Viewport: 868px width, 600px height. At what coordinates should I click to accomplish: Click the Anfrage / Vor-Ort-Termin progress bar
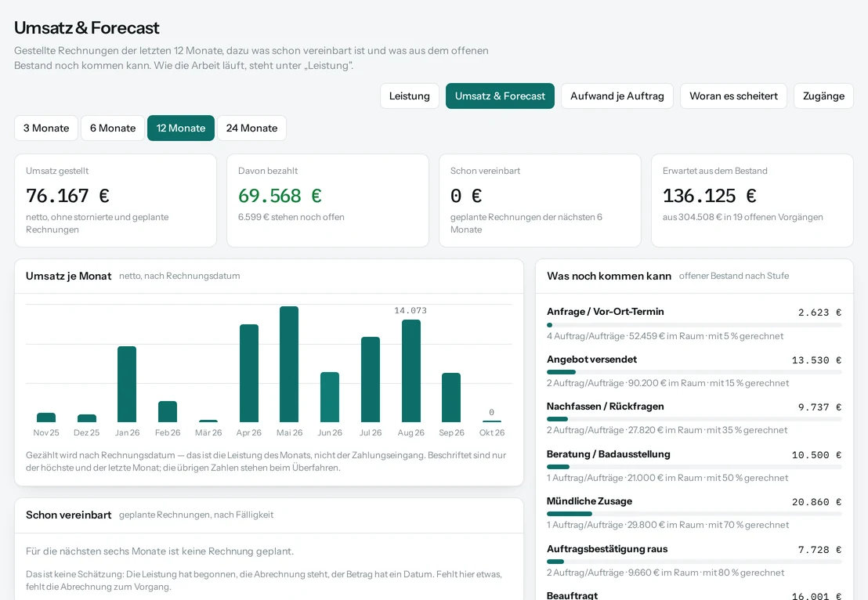(x=694, y=325)
